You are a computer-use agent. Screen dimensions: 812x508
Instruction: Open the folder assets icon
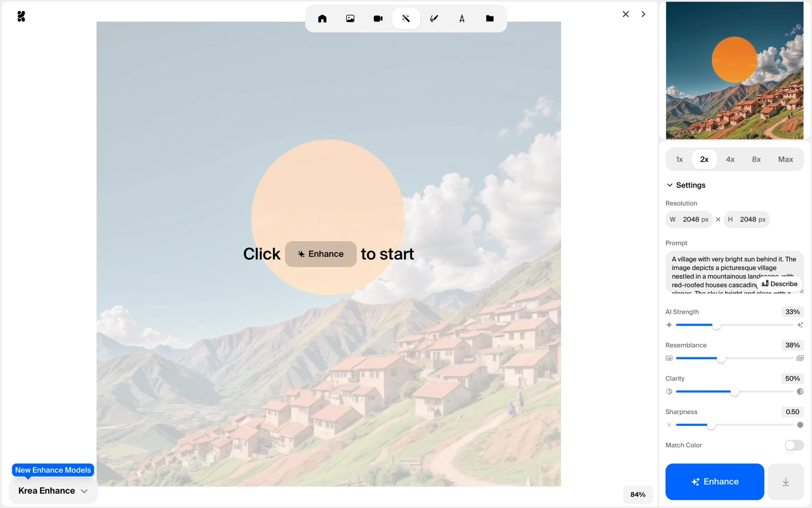pyautogui.click(x=490, y=19)
